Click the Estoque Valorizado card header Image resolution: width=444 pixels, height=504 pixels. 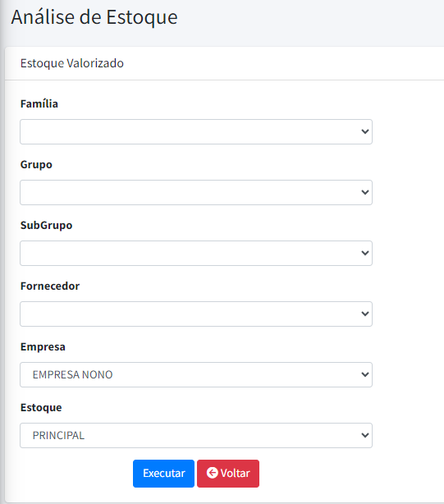tap(72, 63)
